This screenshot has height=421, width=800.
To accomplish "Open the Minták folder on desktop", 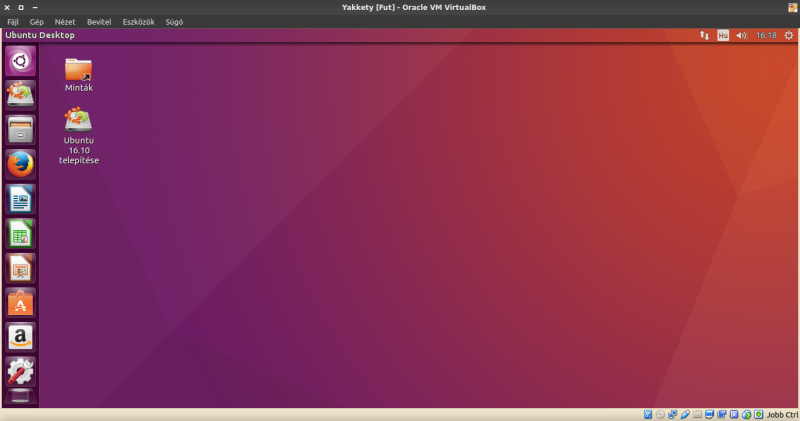I will 78,70.
